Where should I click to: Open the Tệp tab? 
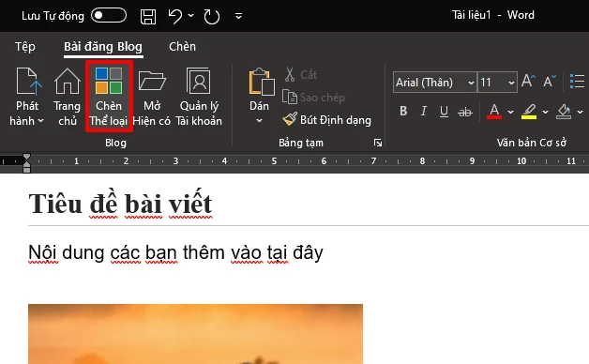click(25, 47)
